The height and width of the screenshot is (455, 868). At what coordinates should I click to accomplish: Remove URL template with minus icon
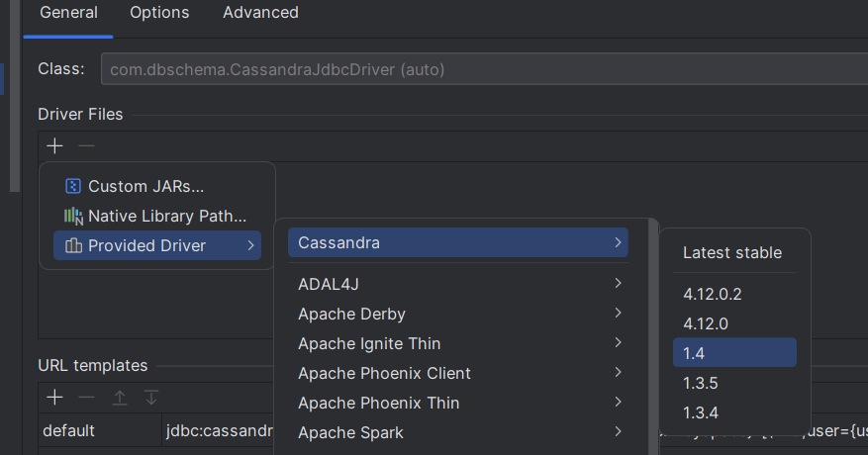[86, 397]
